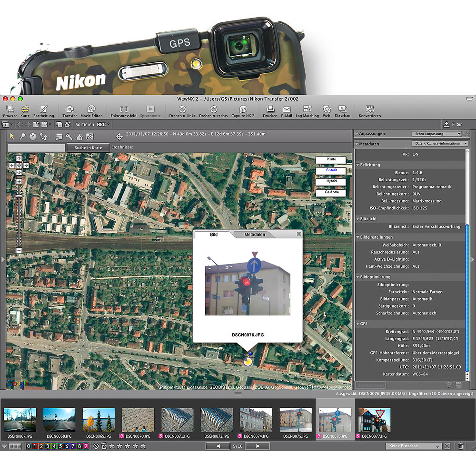476x451 pixels.
Task: Select the compass direction map tool
Action: click(33, 137)
